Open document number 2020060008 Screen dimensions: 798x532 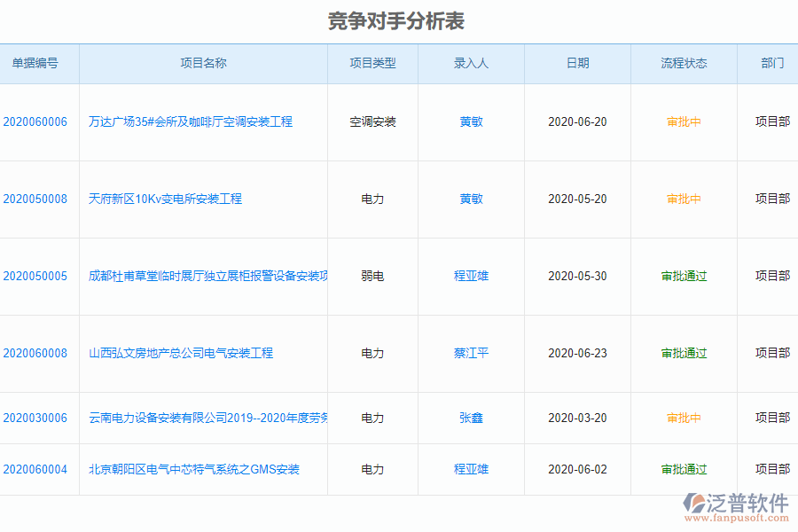point(39,353)
